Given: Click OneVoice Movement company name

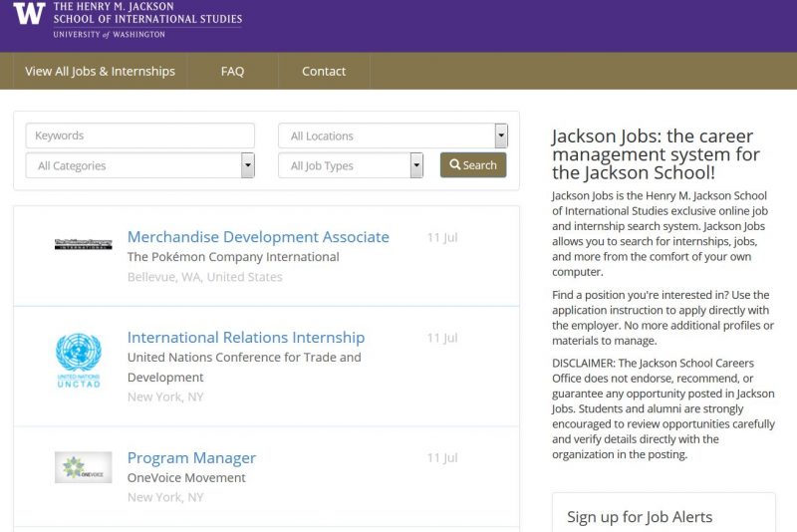Looking at the screenshot, I should [x=186, y=477].
